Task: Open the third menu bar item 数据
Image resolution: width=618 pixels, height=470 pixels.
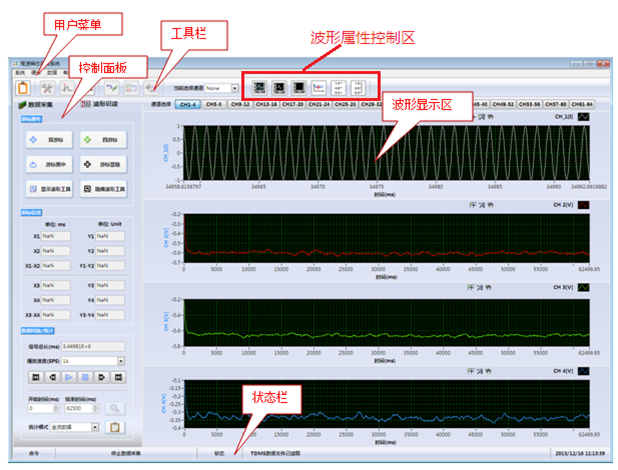Action: click(52, 73)
